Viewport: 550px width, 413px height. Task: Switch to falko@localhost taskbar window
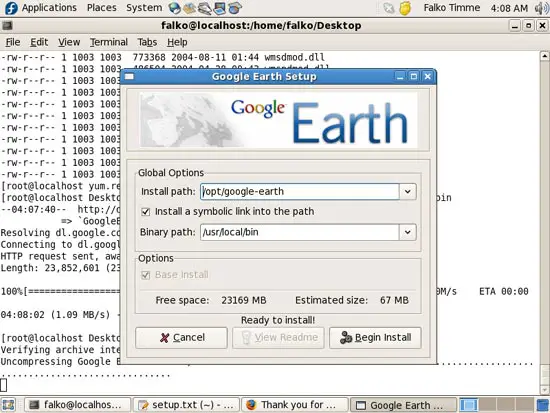(x=78, y=405)
